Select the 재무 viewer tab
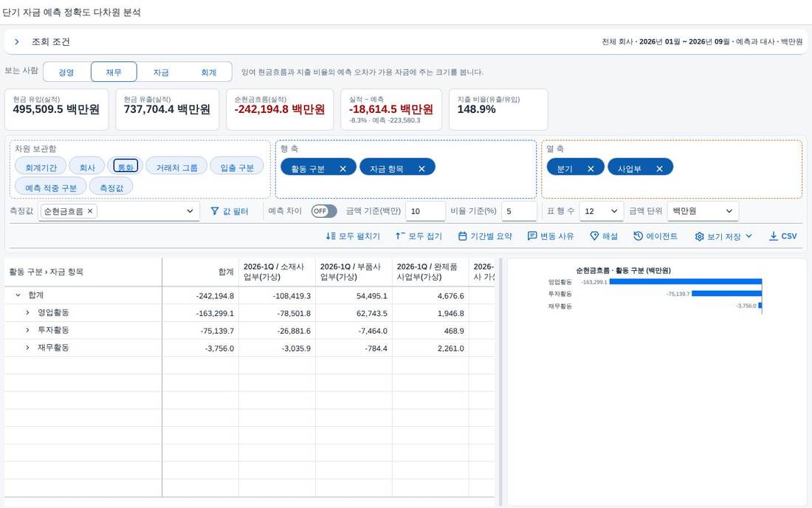Viewport: 812px width, 508px height. [114, 72]
